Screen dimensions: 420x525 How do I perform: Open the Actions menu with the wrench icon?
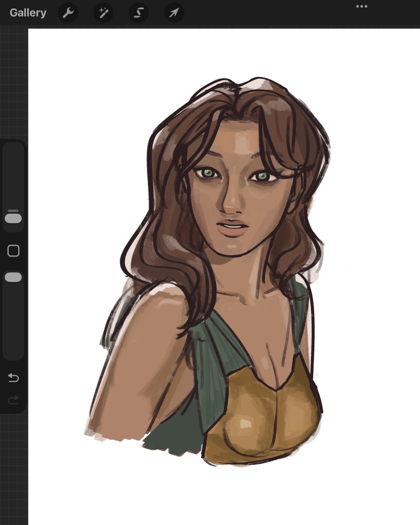[x=68, y=13]
